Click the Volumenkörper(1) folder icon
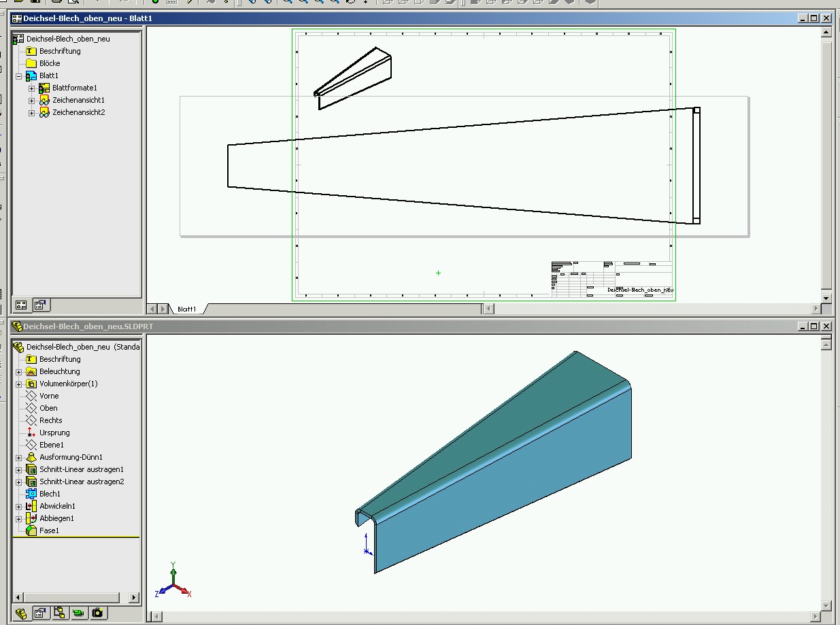840x625 pixels. pyautogui.click(x=31, y=384)
